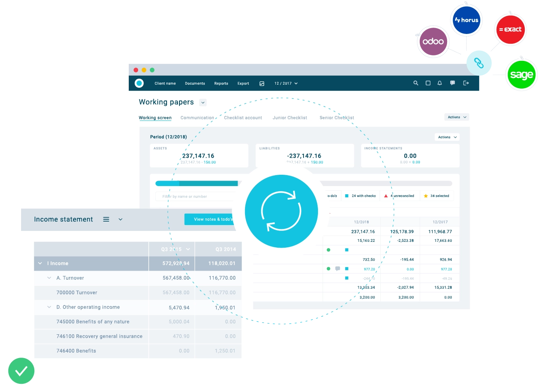This screenshot has height=392, width=538.
Task: Switch to the Junior Checklist tab
Action: tap(290, 118)
